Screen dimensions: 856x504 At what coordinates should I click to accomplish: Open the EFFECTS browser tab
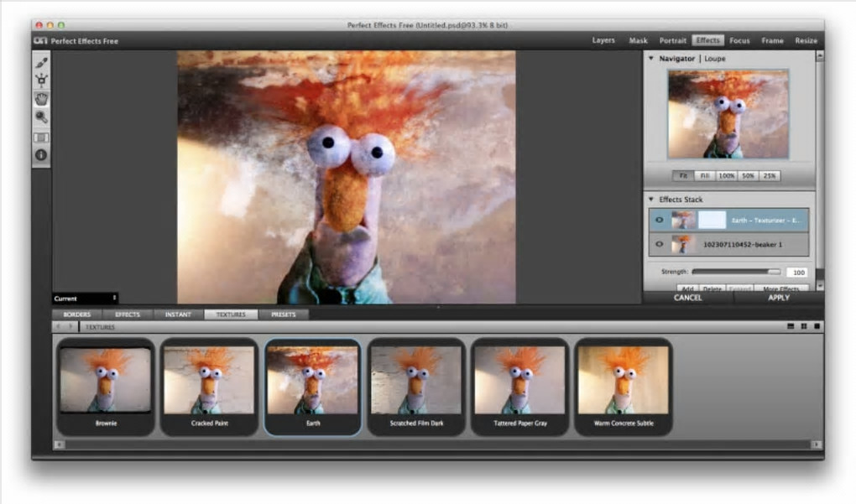coord(128,314)
